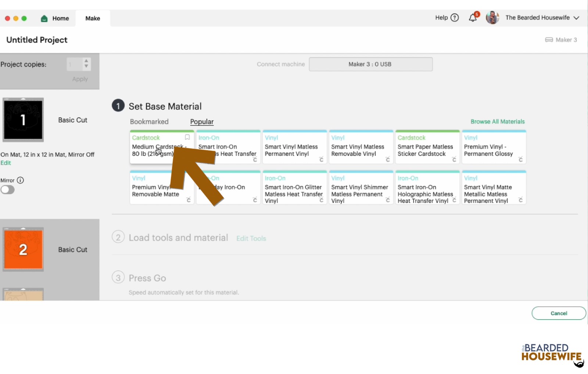Click The Bearded Housewife profile avatar

(x=492, y=17)
